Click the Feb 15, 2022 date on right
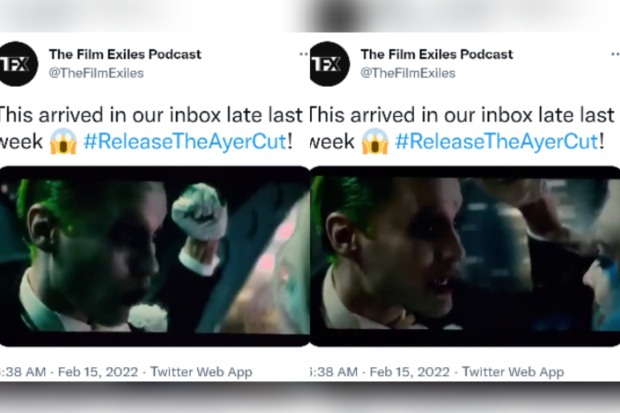 click(x=410, y=372)
